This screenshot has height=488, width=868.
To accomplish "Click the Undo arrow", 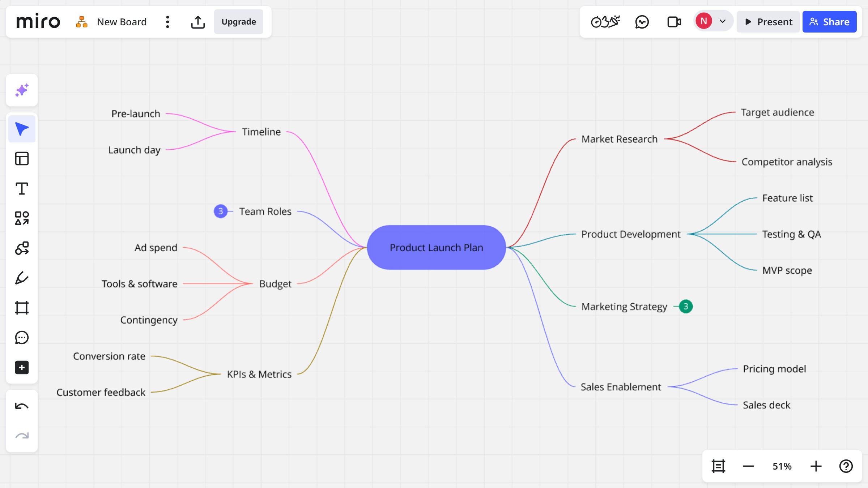I will [22, 406].
